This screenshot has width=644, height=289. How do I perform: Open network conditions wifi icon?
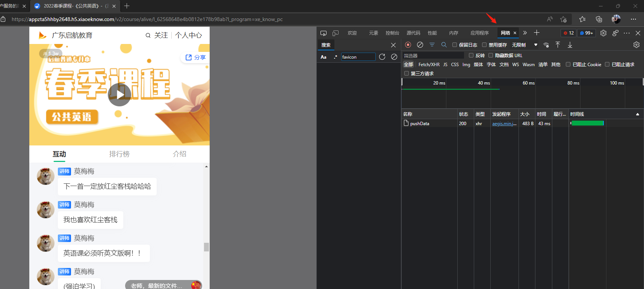pyautogui.click(x=546, y=45)
